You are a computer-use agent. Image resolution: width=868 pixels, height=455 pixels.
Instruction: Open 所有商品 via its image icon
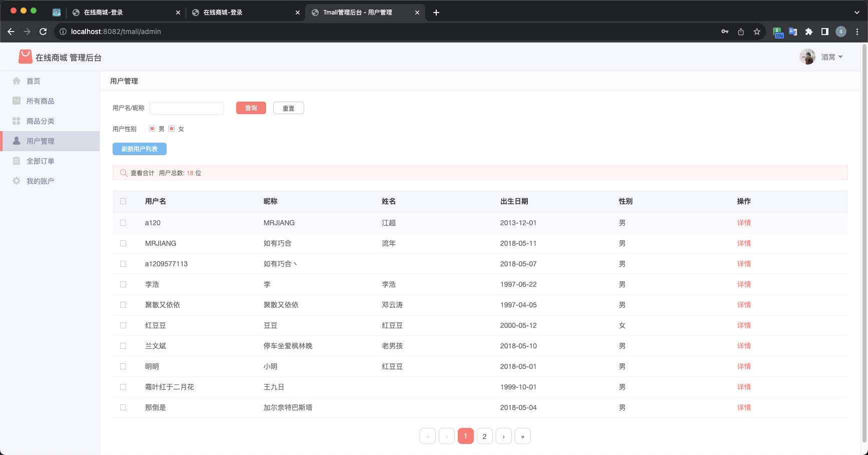17,101
